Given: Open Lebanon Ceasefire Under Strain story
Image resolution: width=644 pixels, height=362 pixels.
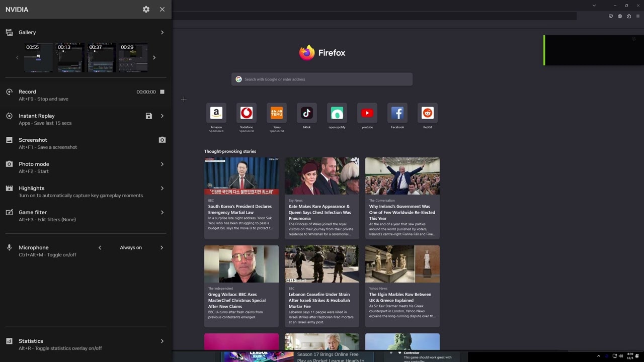Looking at the screenshot, I should (322, 286).
